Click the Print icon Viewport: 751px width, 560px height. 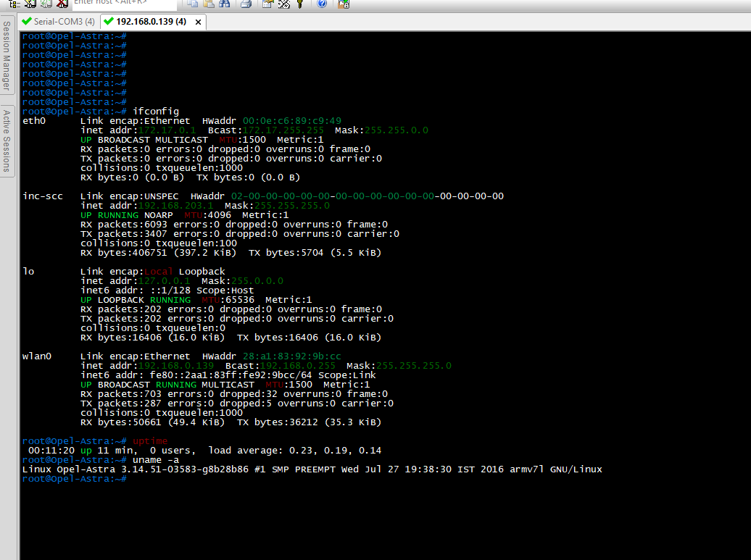pyautogui.click(x=246, y=4)
